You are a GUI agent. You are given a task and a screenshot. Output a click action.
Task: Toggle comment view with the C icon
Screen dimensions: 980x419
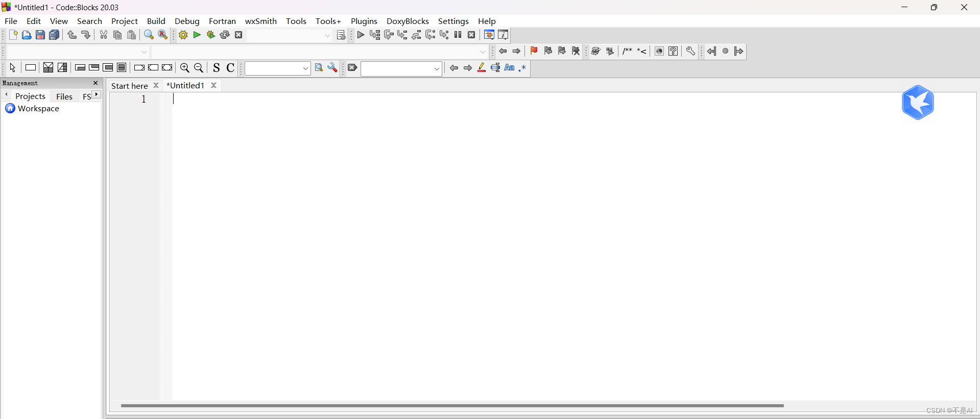pos(231,68)
